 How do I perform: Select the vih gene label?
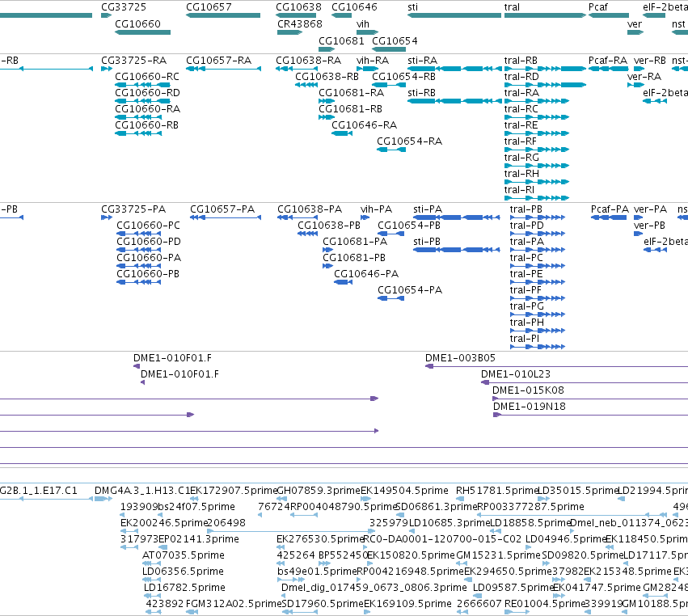point(363,24)
